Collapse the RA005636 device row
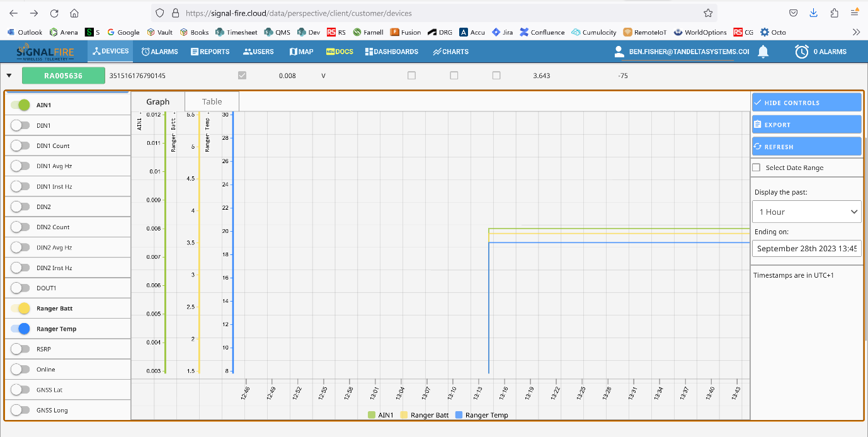 point(9,76)
